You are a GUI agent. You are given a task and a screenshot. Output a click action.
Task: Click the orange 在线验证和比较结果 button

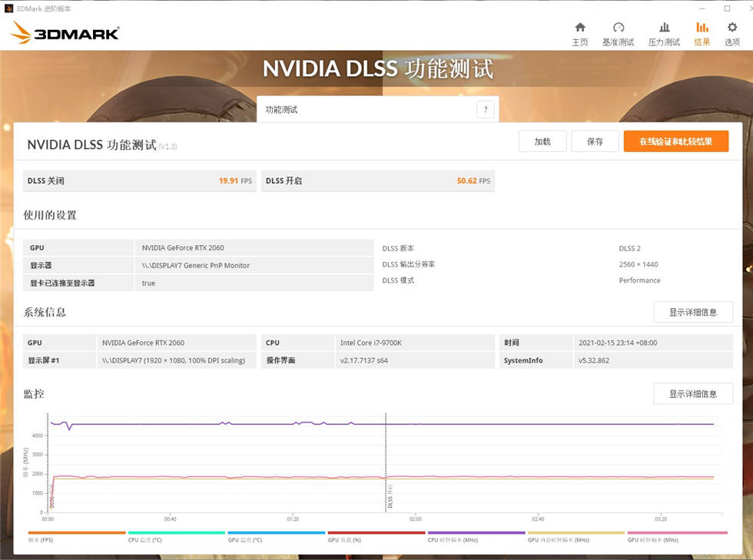point(676,141)
